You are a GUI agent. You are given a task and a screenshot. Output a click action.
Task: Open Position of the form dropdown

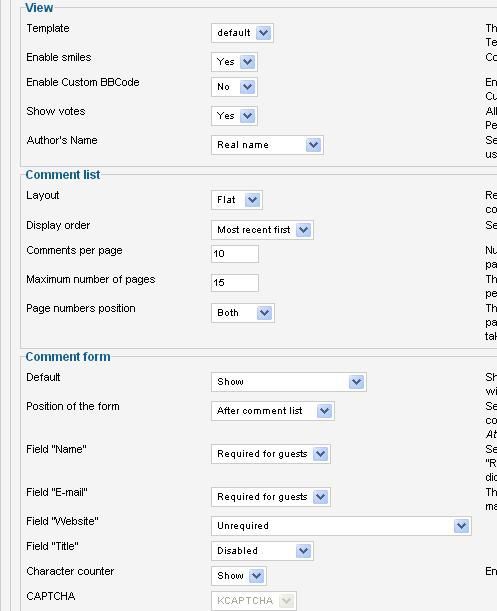[272, 411]
